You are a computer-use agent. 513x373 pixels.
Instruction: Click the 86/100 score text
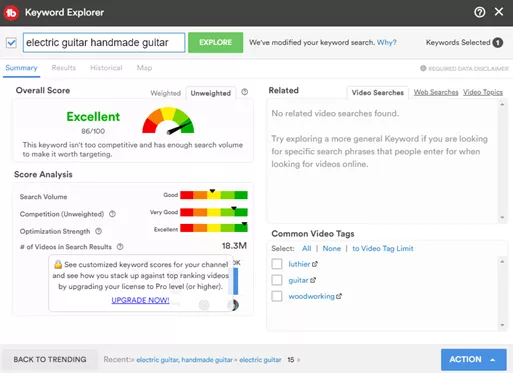(93, 131)
